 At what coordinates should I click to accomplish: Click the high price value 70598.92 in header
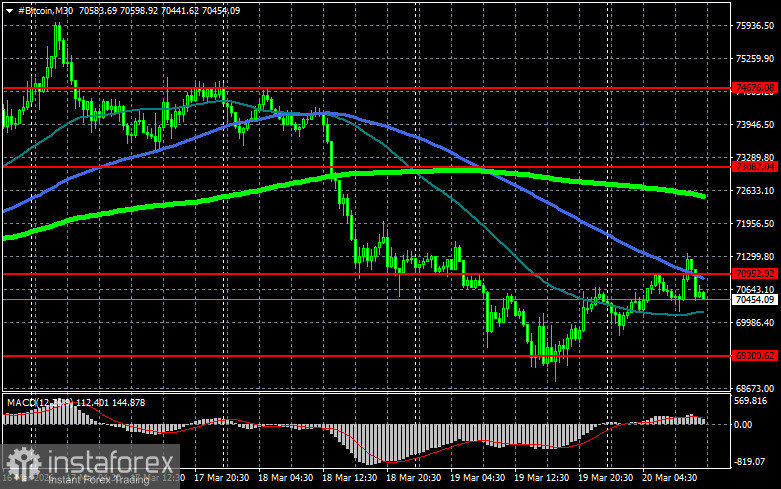pyautogui.click(x=139, y=10)
